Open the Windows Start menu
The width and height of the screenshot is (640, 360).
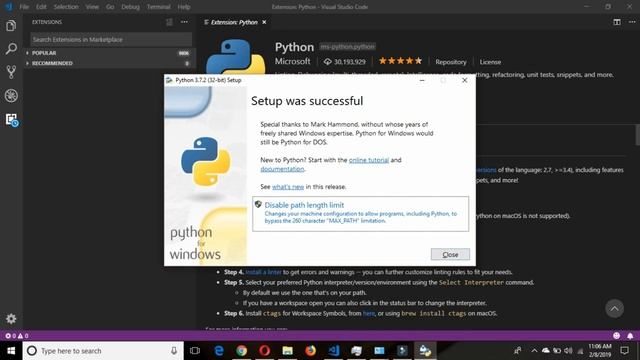11,351
